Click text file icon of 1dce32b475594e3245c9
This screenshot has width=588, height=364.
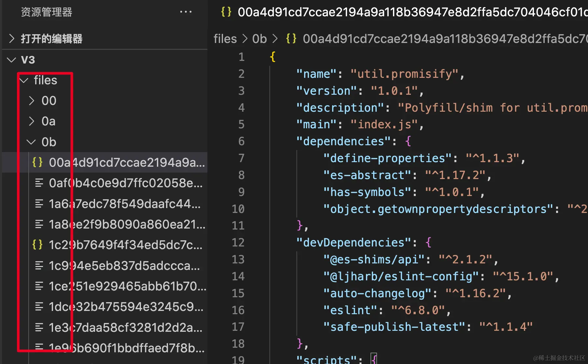39,307
